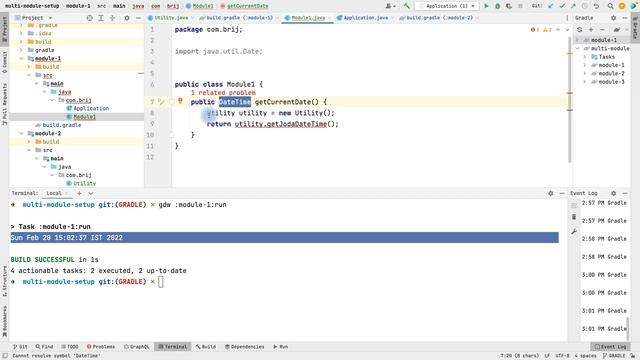This screenshot has height=360, width=640.
Task: Click the terminal command prompt cursor
Action: [161, 282]
